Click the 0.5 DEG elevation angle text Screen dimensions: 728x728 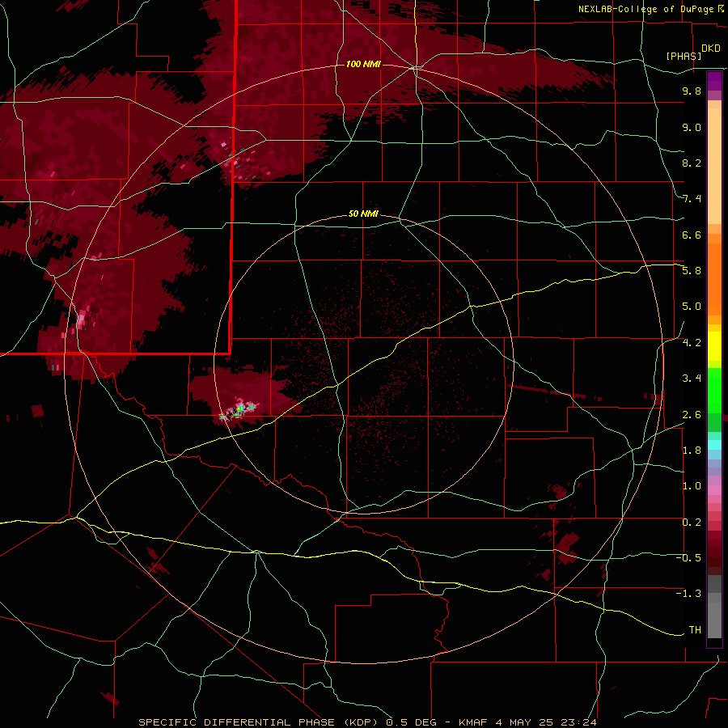[x=412, y=722]
